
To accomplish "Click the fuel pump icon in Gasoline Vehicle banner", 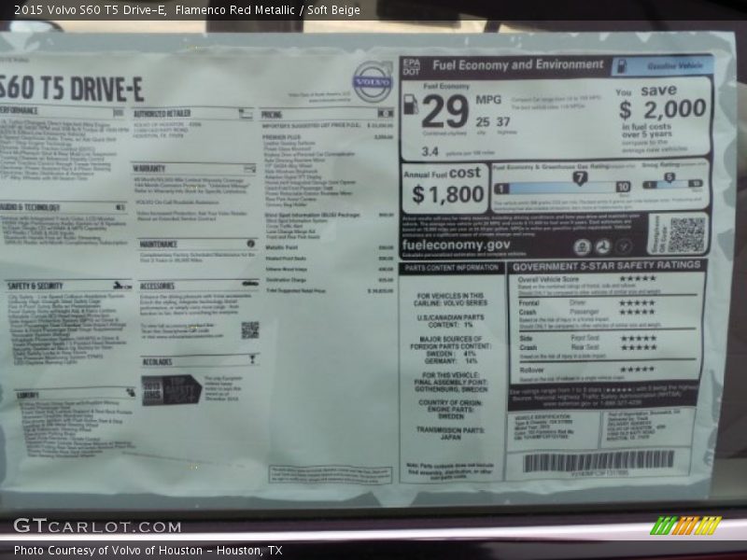I will (622, 66).
